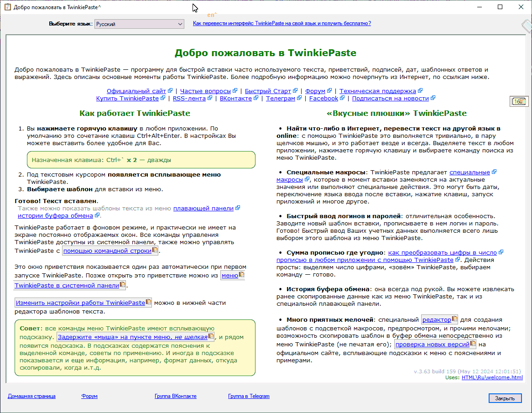Screen dimensions: 532x413
Task: Open the Форум link at window bottom
Action: coord(89,396)
